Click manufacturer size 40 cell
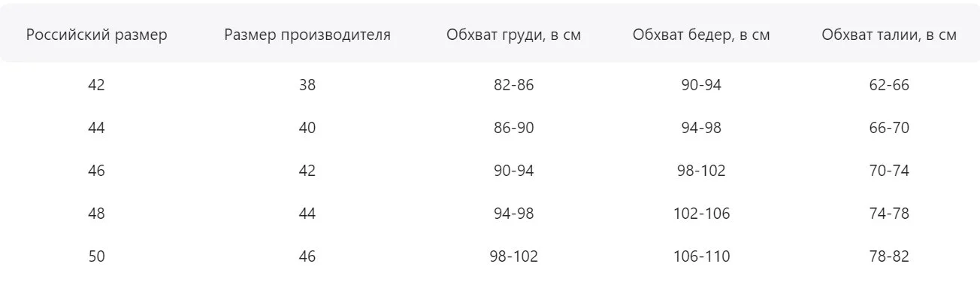This screenshot has width=980, height=285. coord(307,128)
